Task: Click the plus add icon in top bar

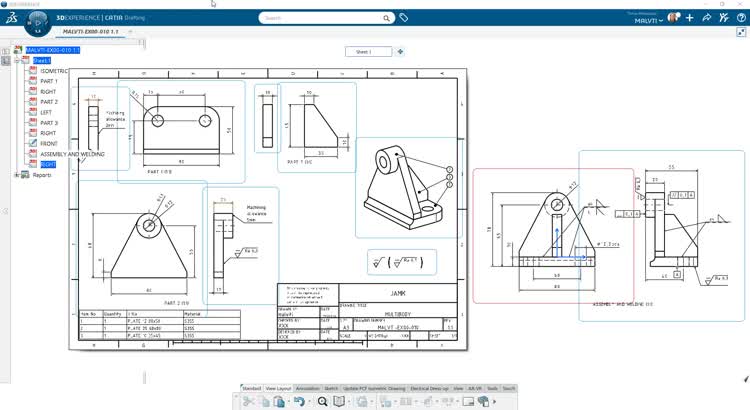Action: pyautogui.click(x=689, y=18)
